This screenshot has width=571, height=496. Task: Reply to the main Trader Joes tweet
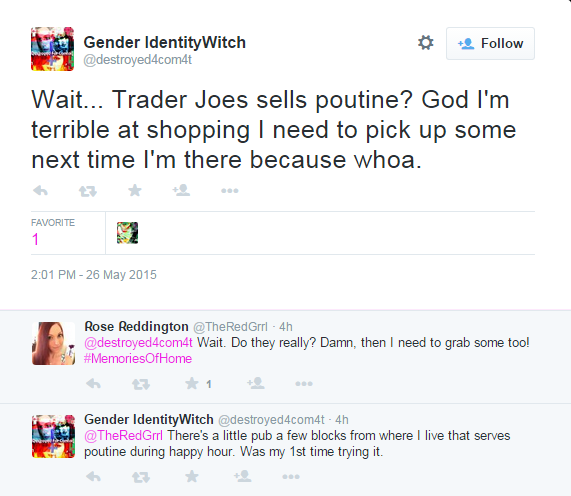click(x=40, y=190)
